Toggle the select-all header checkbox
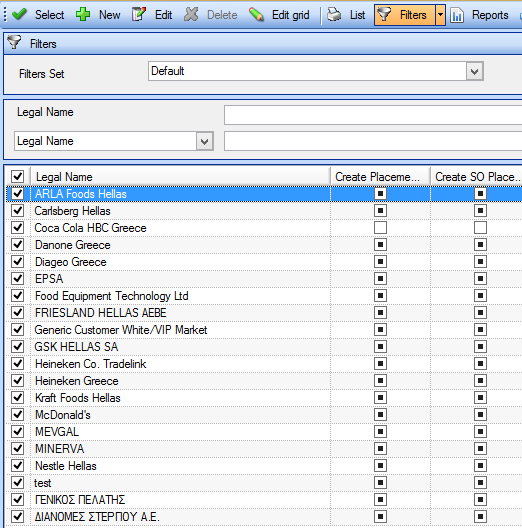 coord(17,176)
